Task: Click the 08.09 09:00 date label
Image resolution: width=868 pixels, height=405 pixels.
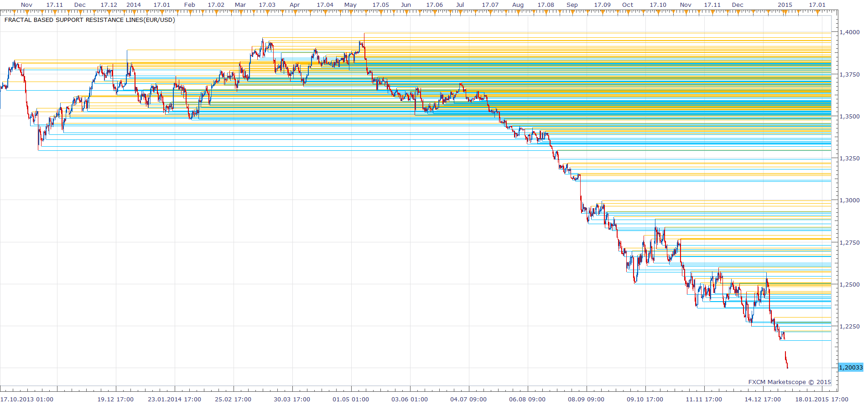Action: (x=586, y=399)
